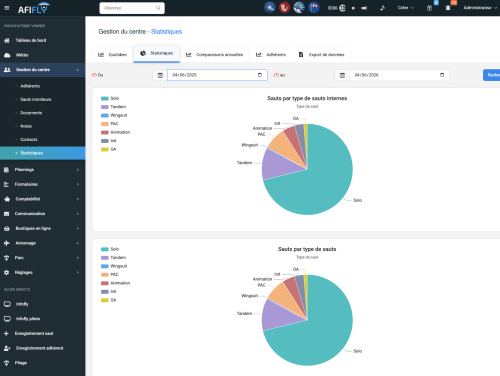The height and width of the screenshot is (376, 500).
Task: Open the globe with cloud round icon
Action: point(299,7)
